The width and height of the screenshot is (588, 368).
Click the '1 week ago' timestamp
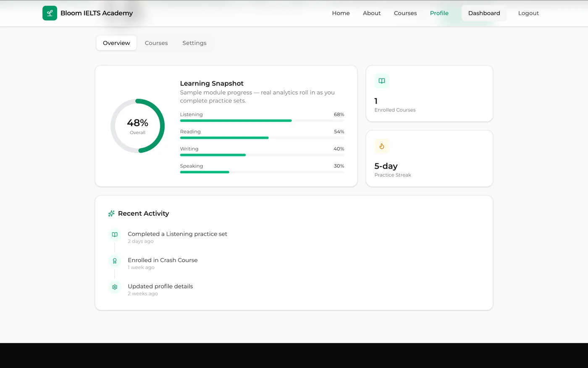point(141,267)
